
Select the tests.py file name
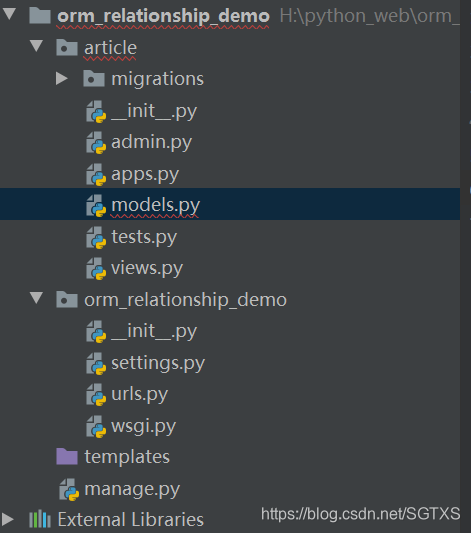(144, 237)
